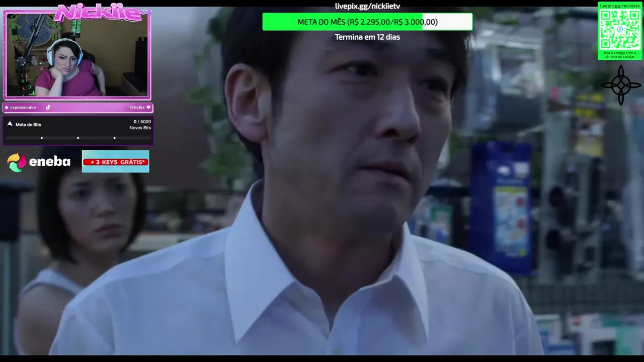
Task: Click the star icon beside yagomarinho
Action: pos(7,107)
